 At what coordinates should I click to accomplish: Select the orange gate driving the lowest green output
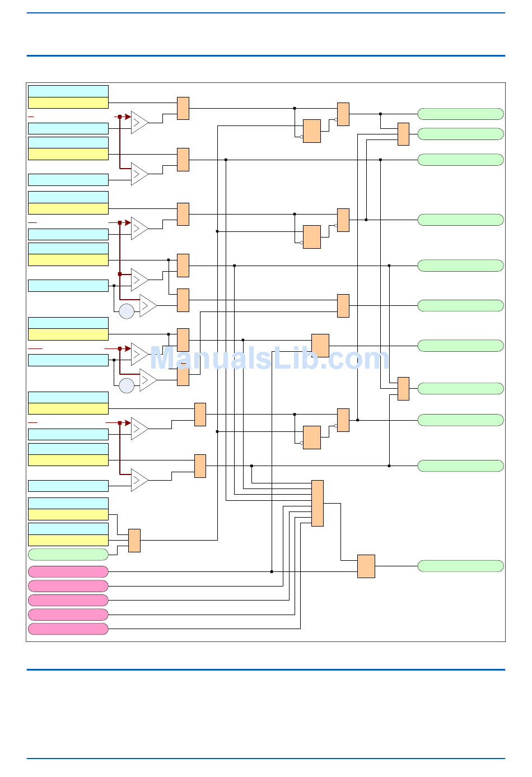coord(366,566)
